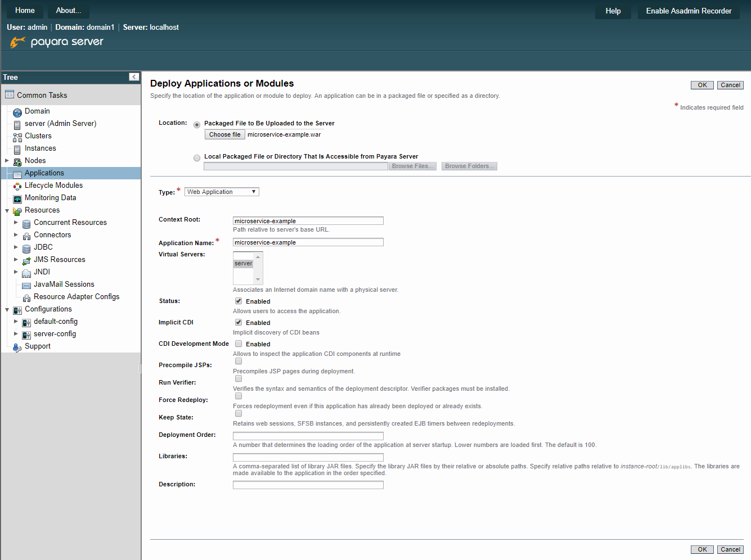The width and height of the screenshot is (751, 560).
Task: Click the Payara Server logo
Action: 56,42
